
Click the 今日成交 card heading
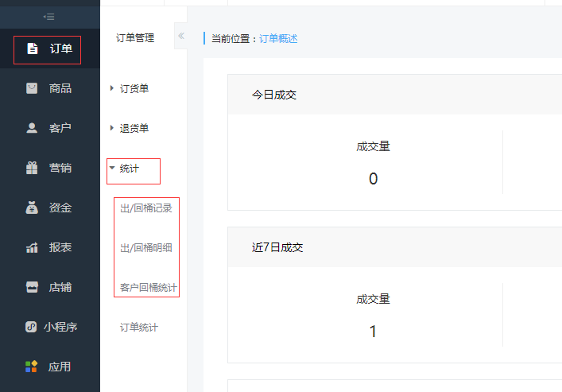pyautogui.click(x=273, y=95)
